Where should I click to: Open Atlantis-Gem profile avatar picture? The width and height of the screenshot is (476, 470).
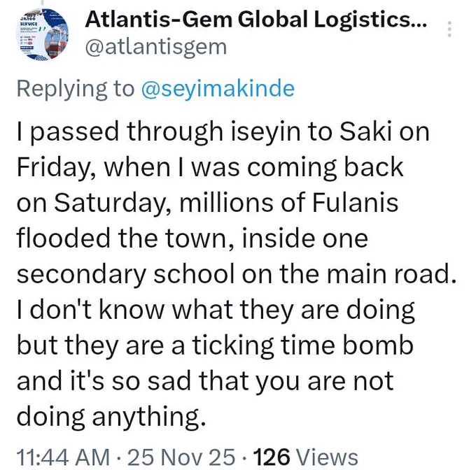pos(43,34)
